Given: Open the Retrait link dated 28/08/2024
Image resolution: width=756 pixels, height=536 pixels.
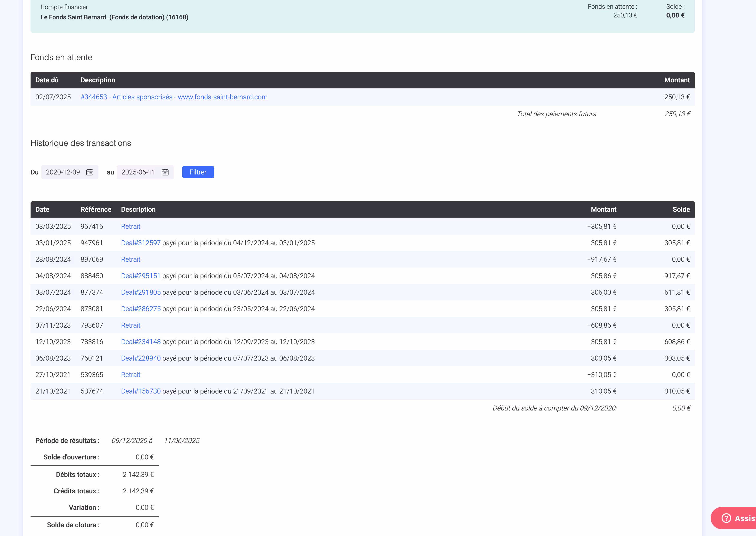Looking at the screenshot, I should [x=130, y=260].
